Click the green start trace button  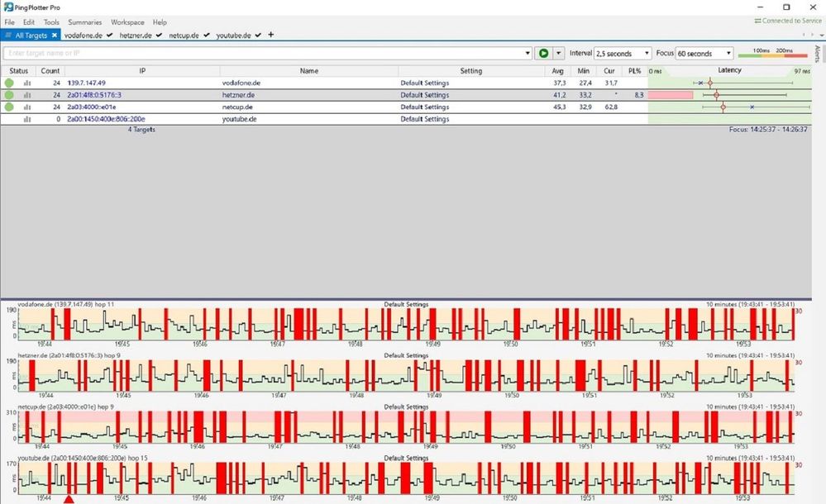(x=543, y=53)
